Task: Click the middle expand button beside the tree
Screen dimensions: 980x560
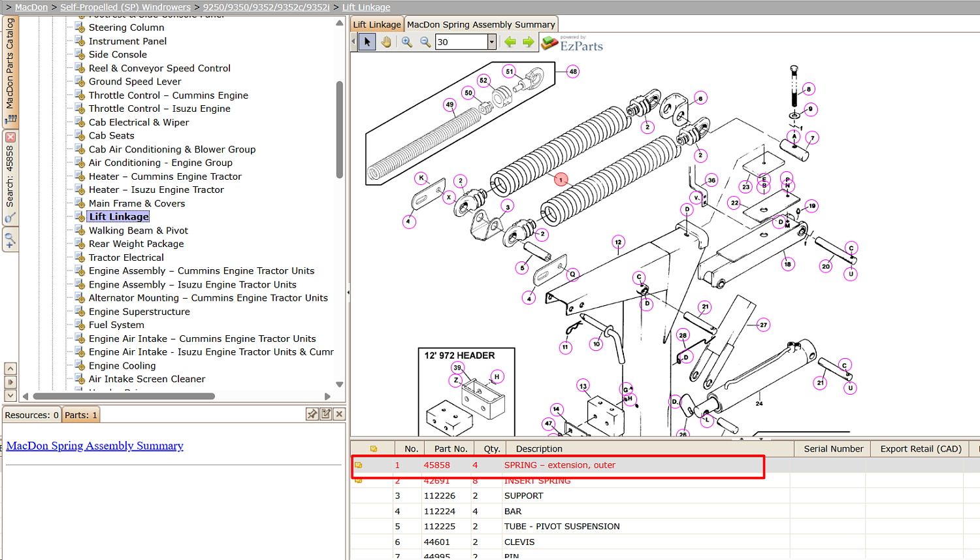Action: pos(10,382)
